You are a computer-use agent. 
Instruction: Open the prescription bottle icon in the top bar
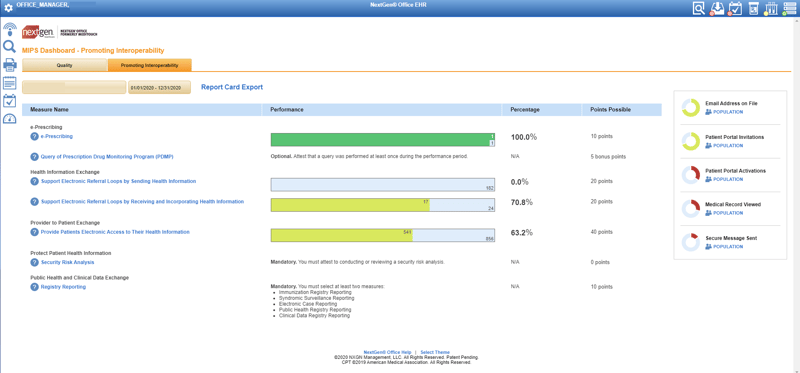click(753, 8)
